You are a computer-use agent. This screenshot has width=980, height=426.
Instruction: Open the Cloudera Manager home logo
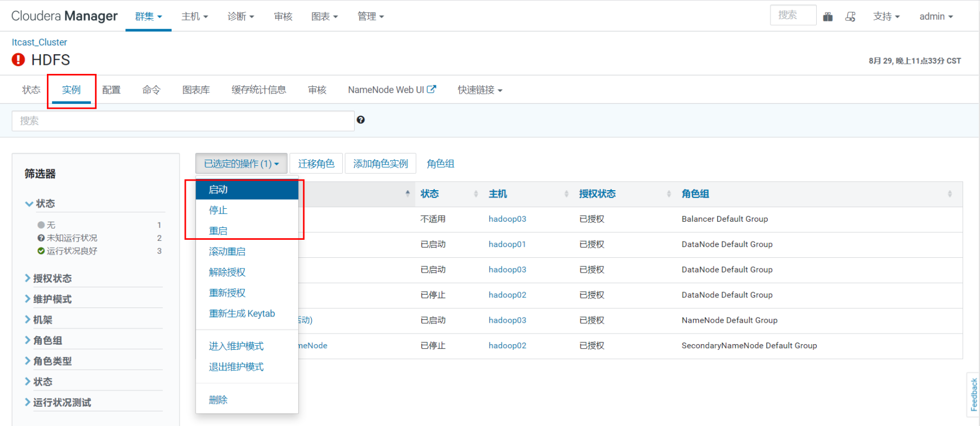coord(64,16)
